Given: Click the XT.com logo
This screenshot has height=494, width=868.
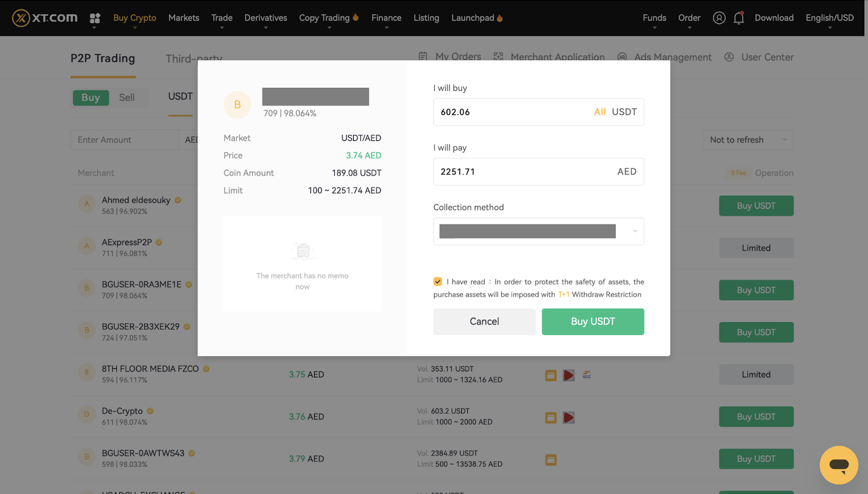Looking at the screenshot, I should [44, 18].
